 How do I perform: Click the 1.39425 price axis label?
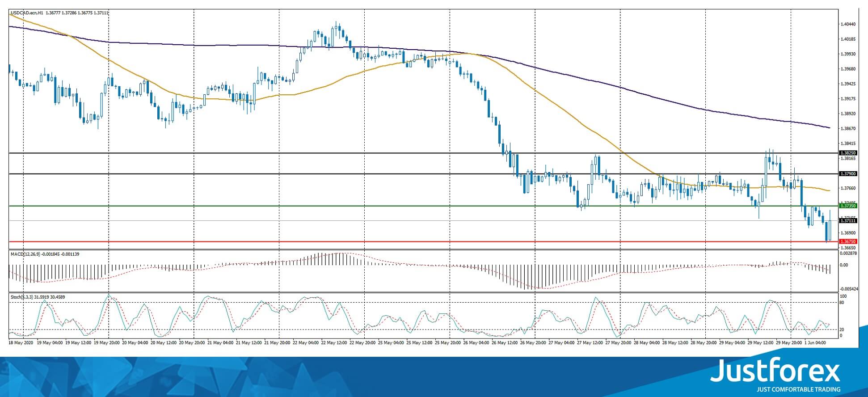tap(848, 84)
